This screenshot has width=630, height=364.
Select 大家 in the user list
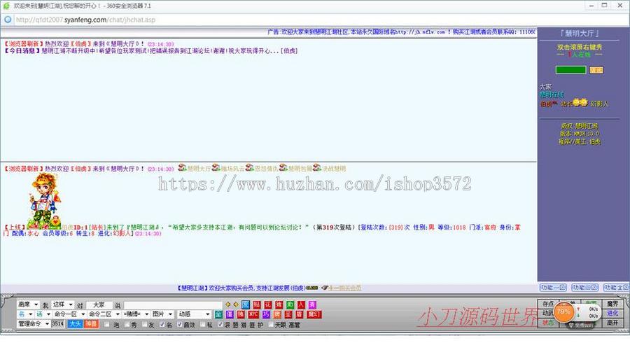545,87
